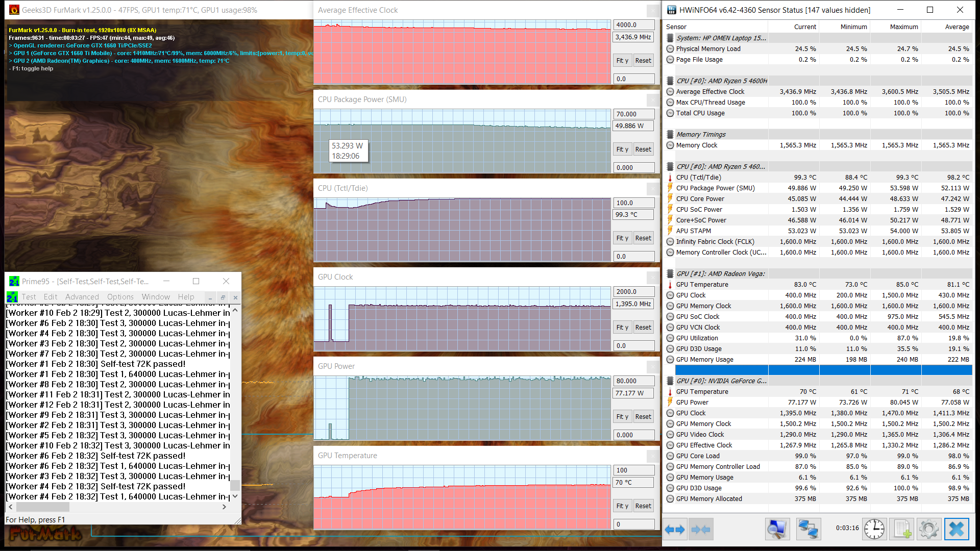This screenshot has width=980, height=551.
Task: Click the Average column header in HWiNFO
Action: point(957,27)
